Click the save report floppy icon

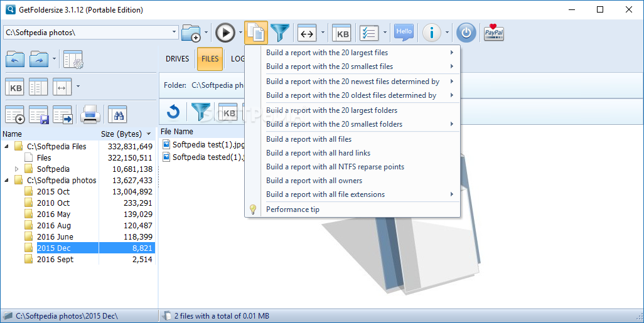(39, 115)
